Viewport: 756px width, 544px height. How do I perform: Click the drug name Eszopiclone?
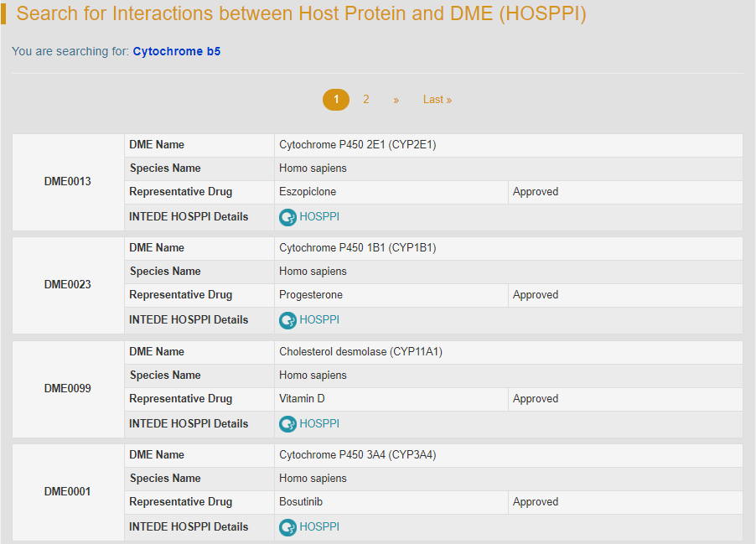click(x=308, y=192)
